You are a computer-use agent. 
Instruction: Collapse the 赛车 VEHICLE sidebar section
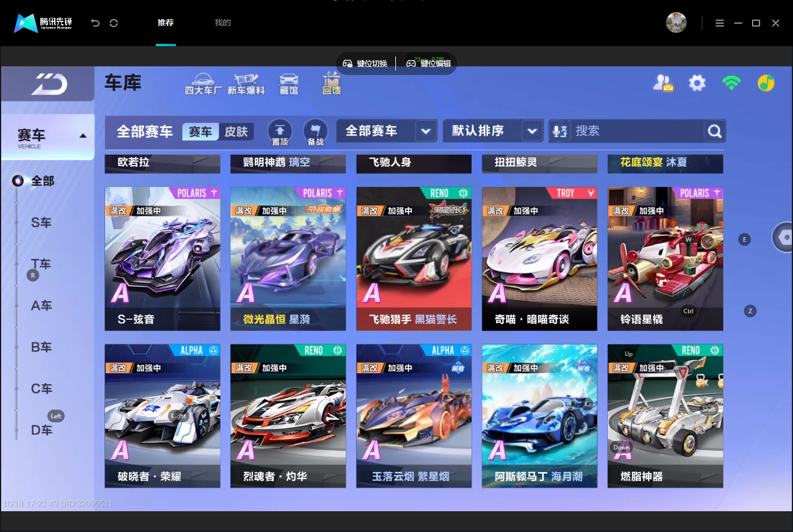click(x=48, y=137)
